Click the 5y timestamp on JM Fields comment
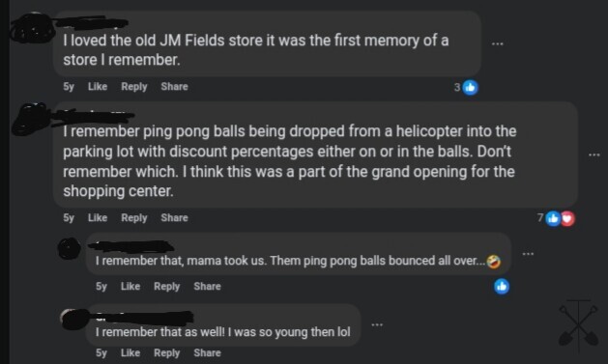The image size is (608, 364). [x=69, y=87]
